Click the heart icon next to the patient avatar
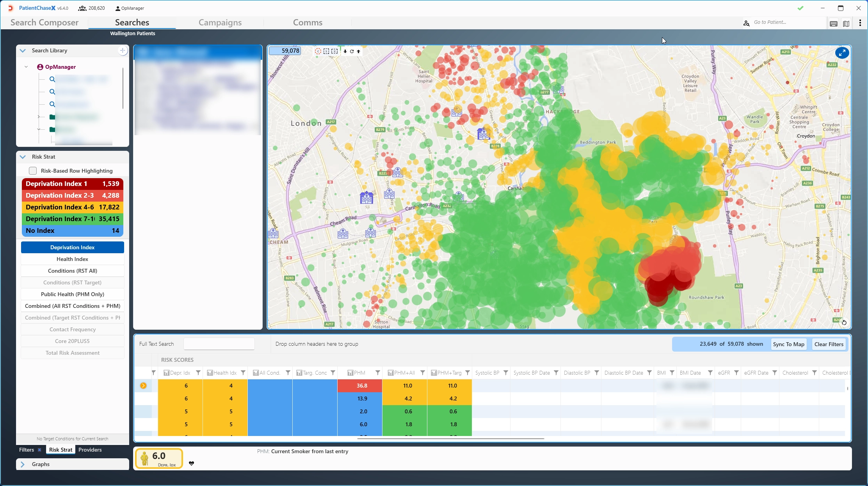Viewport: 868px width, 486px height. pos(192,463)
